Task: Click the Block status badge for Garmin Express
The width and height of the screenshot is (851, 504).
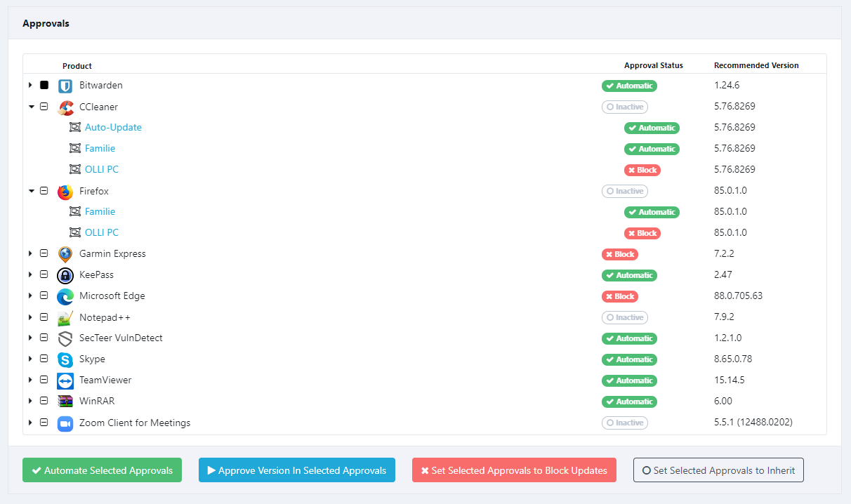Action: (x=620, y=255)
